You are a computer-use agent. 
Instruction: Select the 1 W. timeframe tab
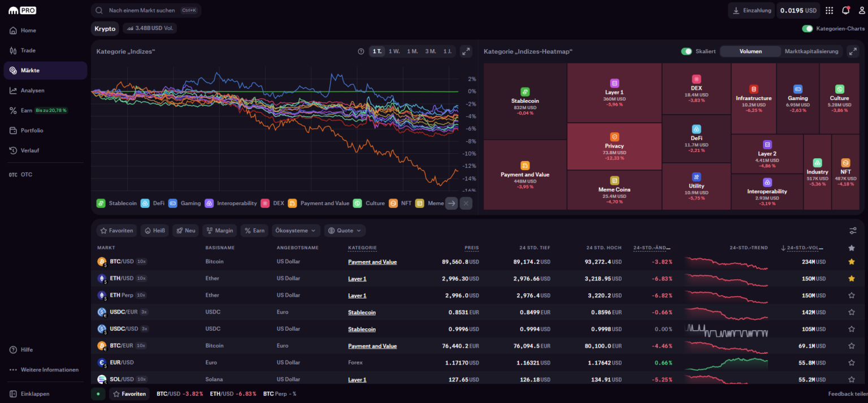tap(393, 50)
